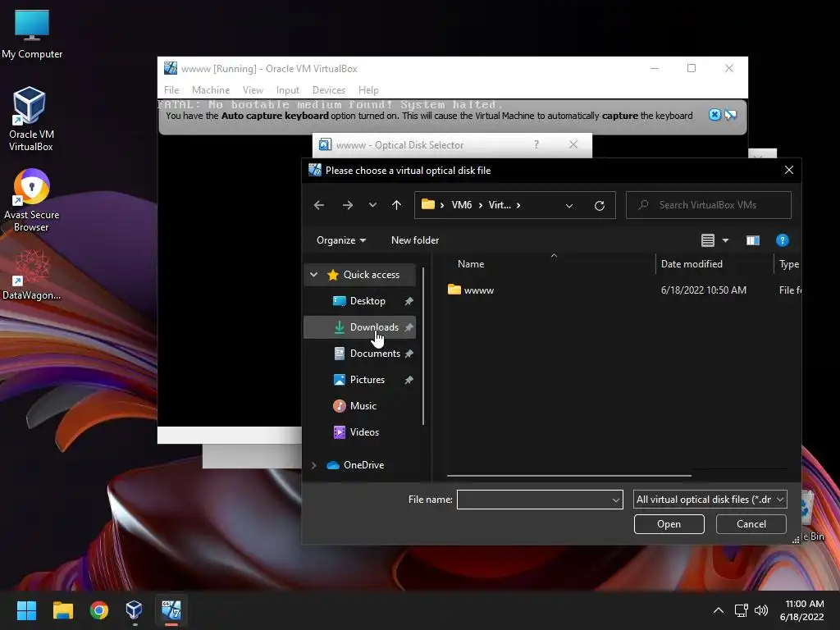Suppress future notifications with the crossed speech-bubble icon
840x630 pixels.
[x=731, y=115]
